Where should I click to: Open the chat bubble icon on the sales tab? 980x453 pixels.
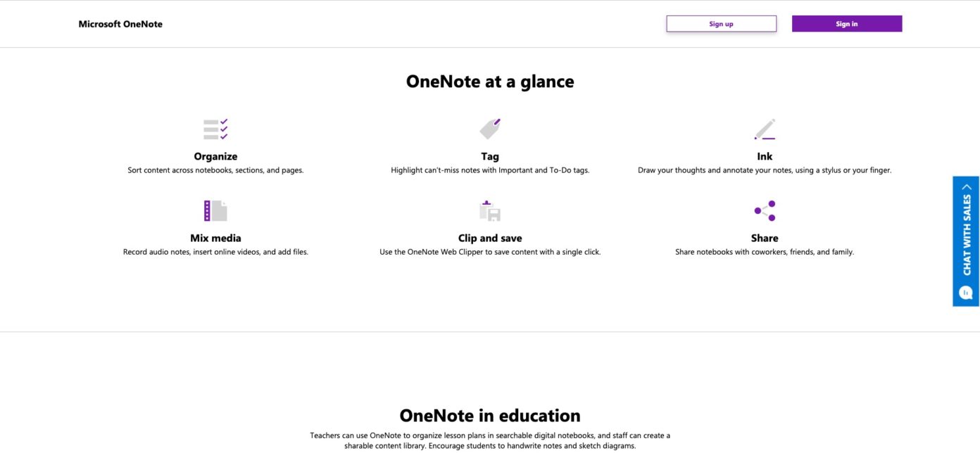pos(965,291)
